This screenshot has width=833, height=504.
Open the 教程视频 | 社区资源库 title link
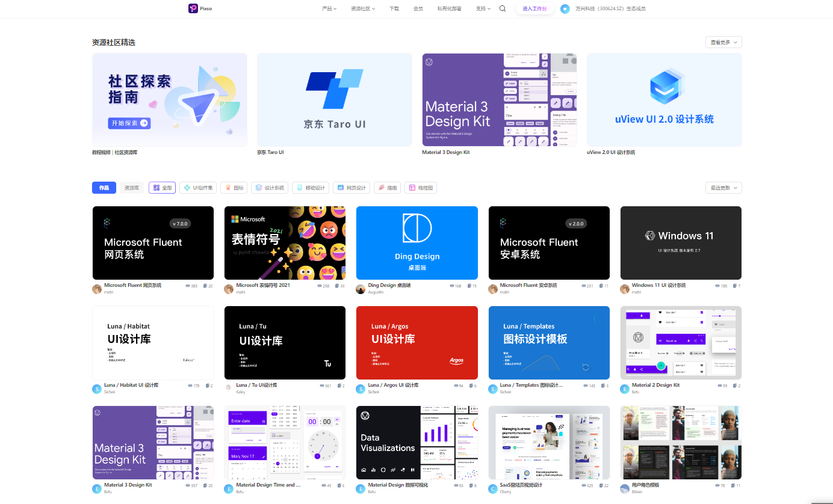click(x=115, y=152)
